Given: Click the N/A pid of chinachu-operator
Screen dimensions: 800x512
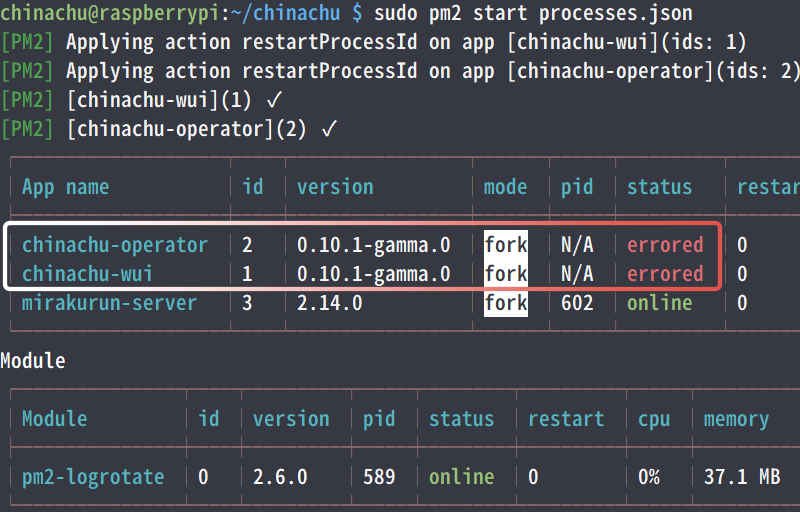Looking at the screenshot, I should [x=577, y=245].
